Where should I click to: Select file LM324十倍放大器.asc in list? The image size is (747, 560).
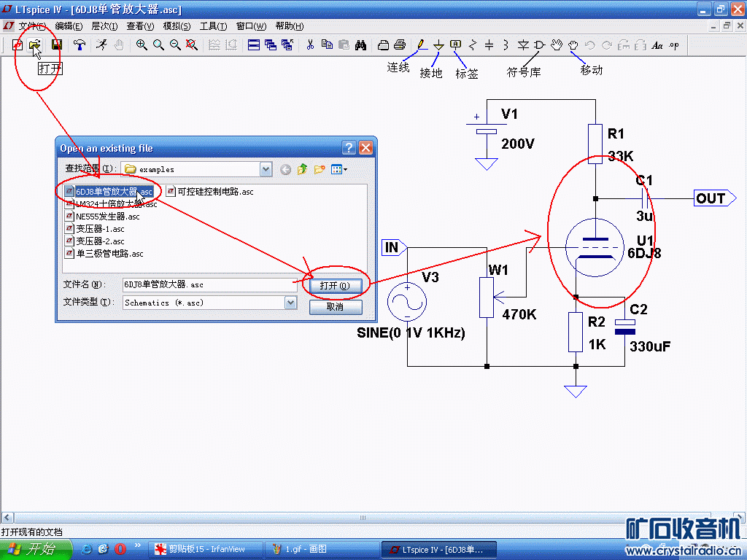tap(111, 204)
